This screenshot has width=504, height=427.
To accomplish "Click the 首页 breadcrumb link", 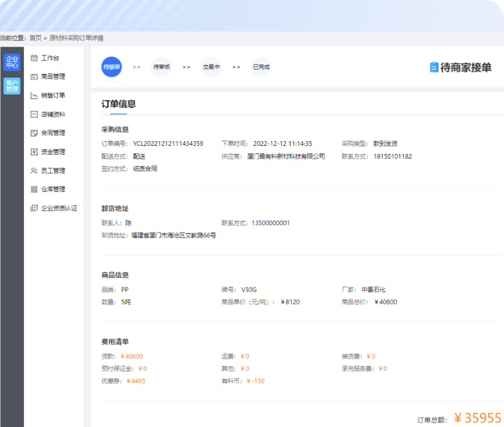I will tap(36, 38).
